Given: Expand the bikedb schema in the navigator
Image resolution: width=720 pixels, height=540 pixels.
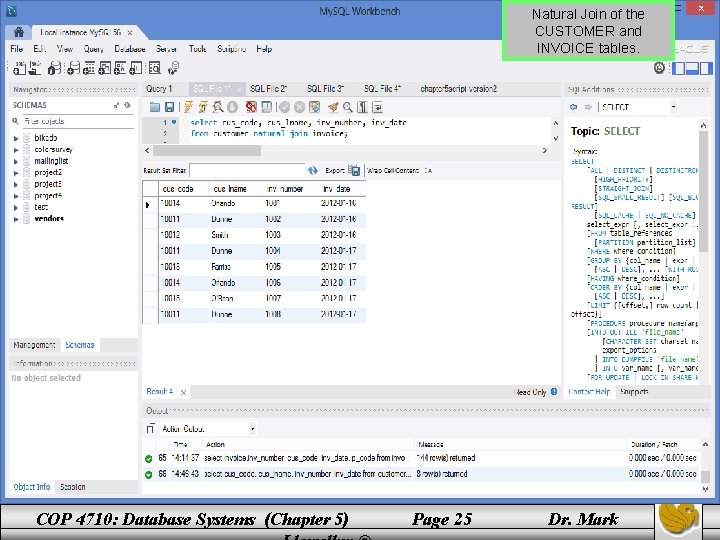Looking at the screenshot, I should (16, 138).
